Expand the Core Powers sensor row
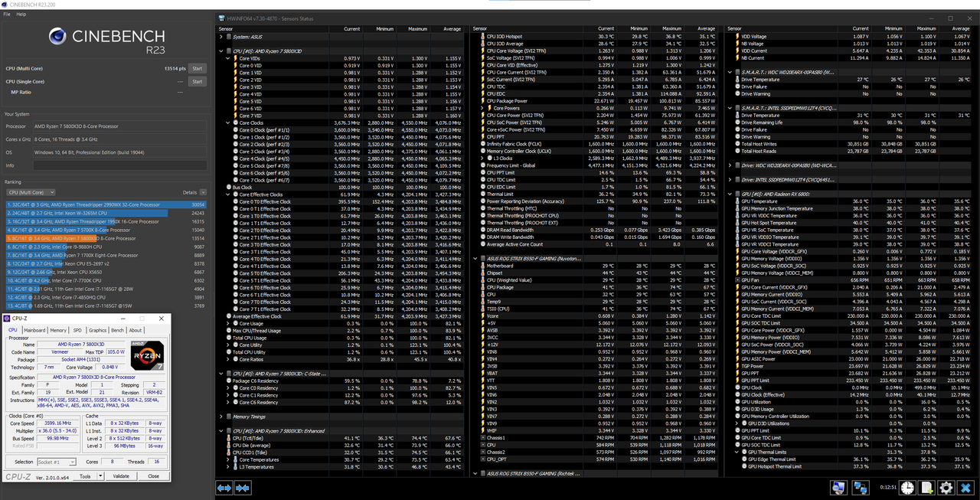This screenshot has width=980, height=500. click(x=482, y=108)
